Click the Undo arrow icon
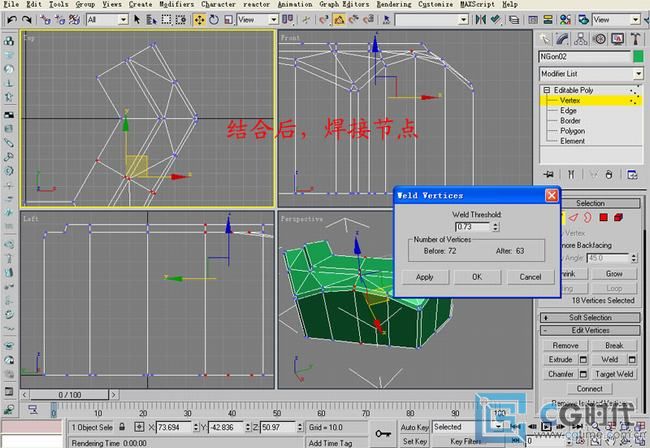The width and height of the screenshot is (650, 448). point(12,19)
